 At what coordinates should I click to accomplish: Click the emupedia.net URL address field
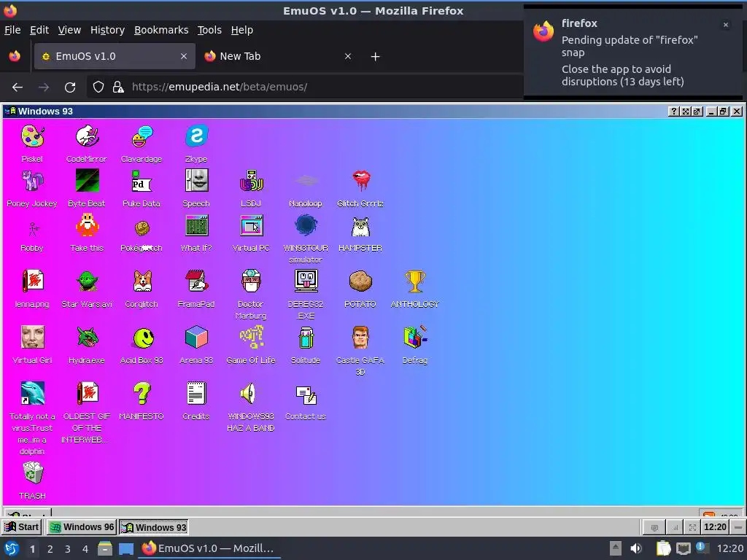(305, 87)
